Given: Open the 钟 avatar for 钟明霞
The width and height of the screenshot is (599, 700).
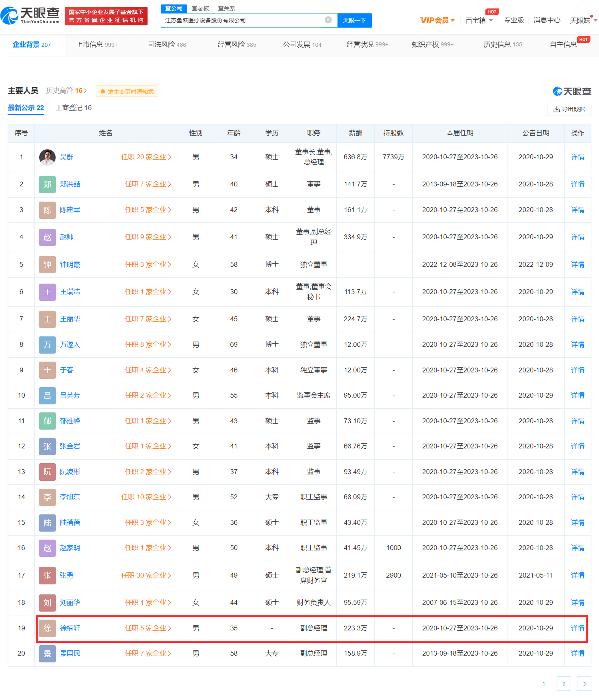Looking at the screenshot, I should click(47, 265).
